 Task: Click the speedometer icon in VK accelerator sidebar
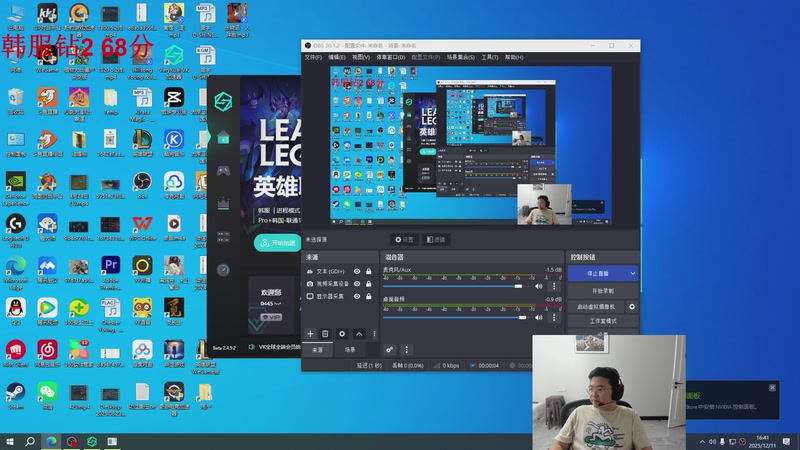pyautogui.click(x=223, y=270)
